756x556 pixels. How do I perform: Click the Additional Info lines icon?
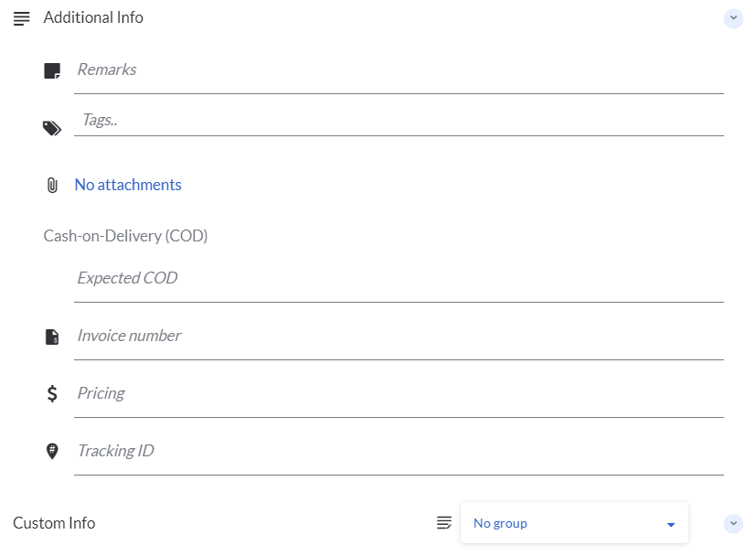pyautogui.click(x=22, y=18)
